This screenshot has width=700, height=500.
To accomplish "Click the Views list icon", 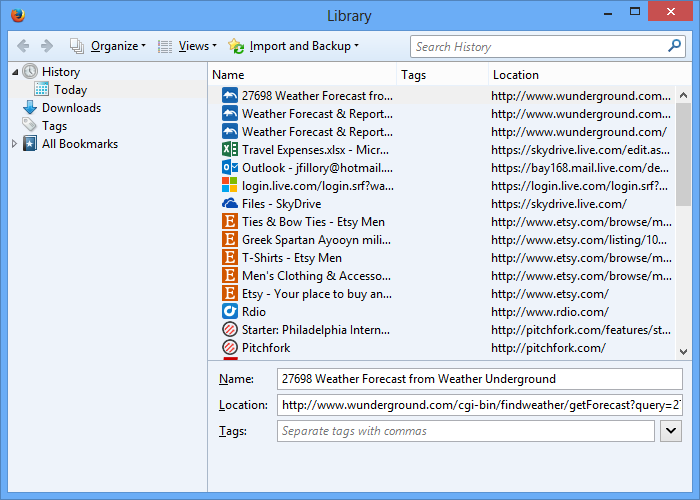I will 165,46.
